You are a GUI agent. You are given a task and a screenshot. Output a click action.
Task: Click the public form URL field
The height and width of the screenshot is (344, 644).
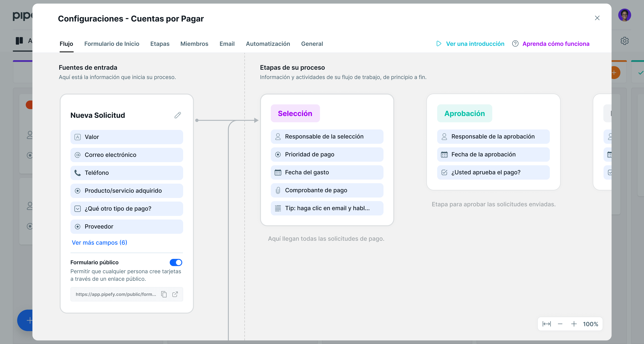pos(116,294)
